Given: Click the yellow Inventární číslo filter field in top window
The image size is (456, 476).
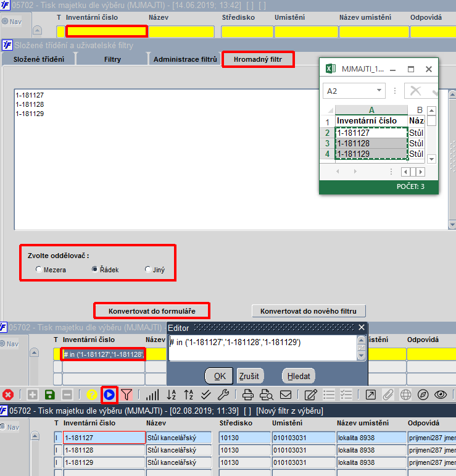Looking at the screenshot, I should [x=107, y=31].
